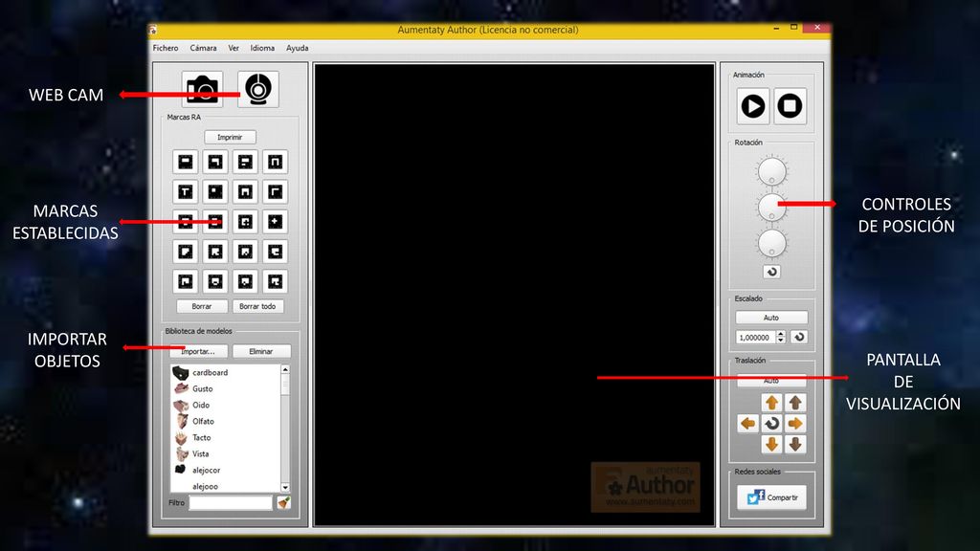Viewport: 980px width, 551px height.
Task: Maximize the Aumentaty Author window
Action: [x=793, y=28]
